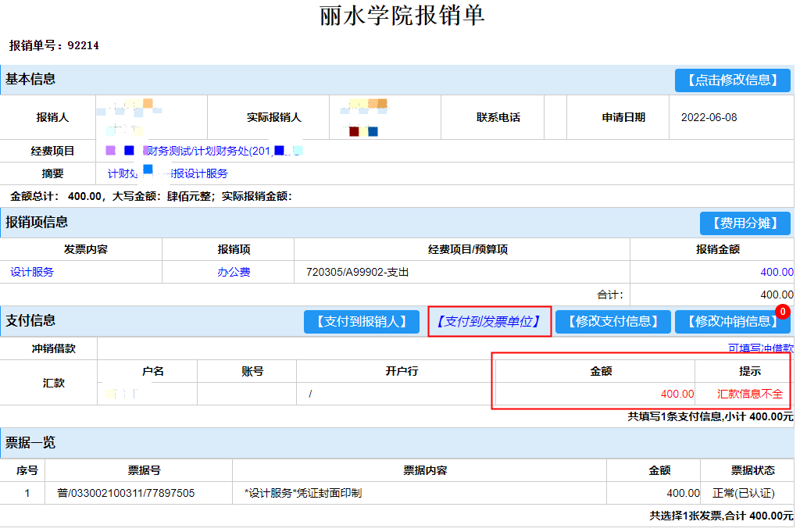Click the 基本信息 section header

(30, 79)
